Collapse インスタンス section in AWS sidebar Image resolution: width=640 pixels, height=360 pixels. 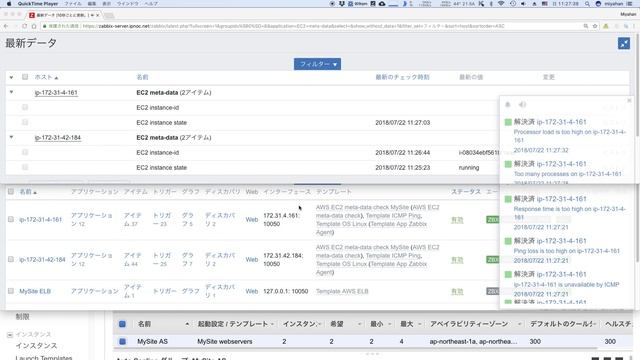point(10,335)
